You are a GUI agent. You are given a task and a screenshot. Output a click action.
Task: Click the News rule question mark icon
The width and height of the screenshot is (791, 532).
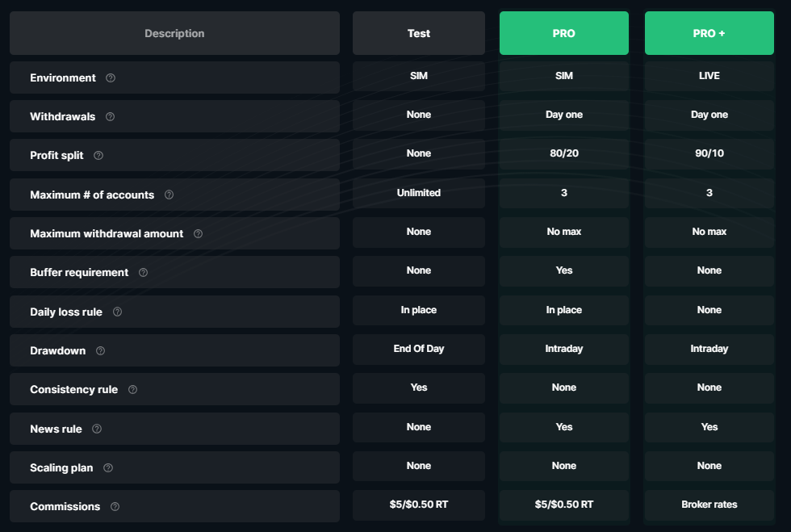pos(97,429)
